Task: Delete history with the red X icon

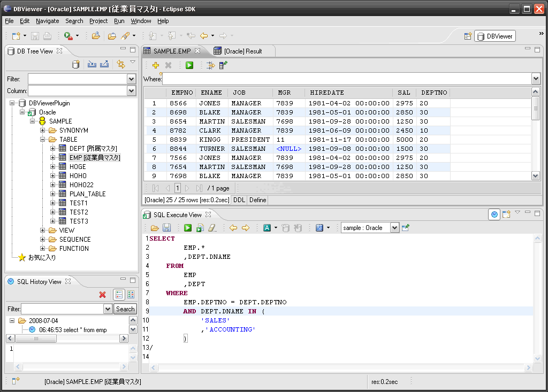Action: pyautogui.click(x=103, y=295)
